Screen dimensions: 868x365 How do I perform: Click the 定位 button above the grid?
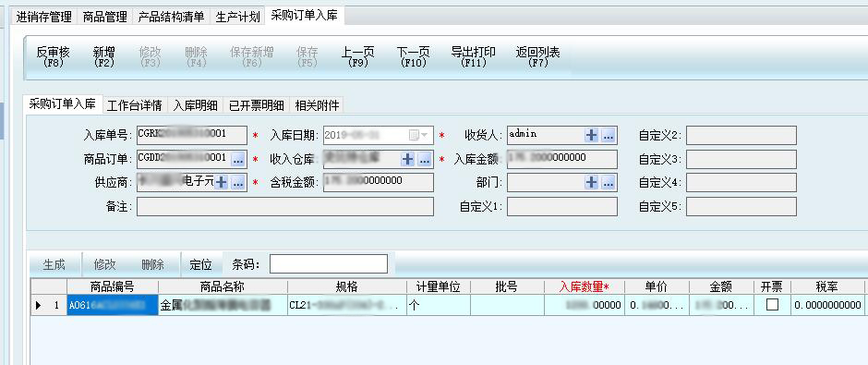(201, 265)
